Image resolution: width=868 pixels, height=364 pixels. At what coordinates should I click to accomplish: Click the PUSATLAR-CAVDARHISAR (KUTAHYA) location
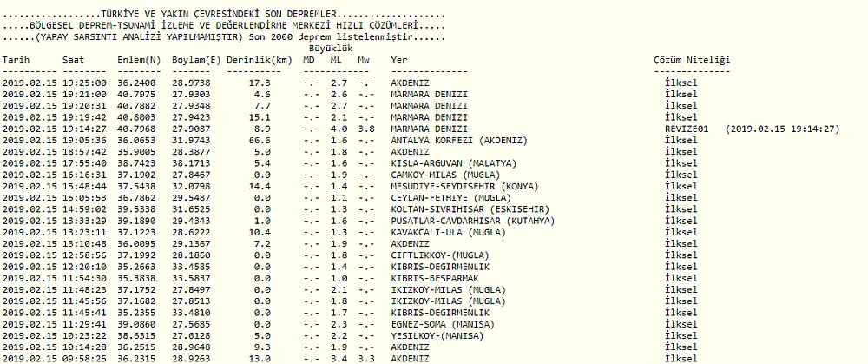point(471,220)
